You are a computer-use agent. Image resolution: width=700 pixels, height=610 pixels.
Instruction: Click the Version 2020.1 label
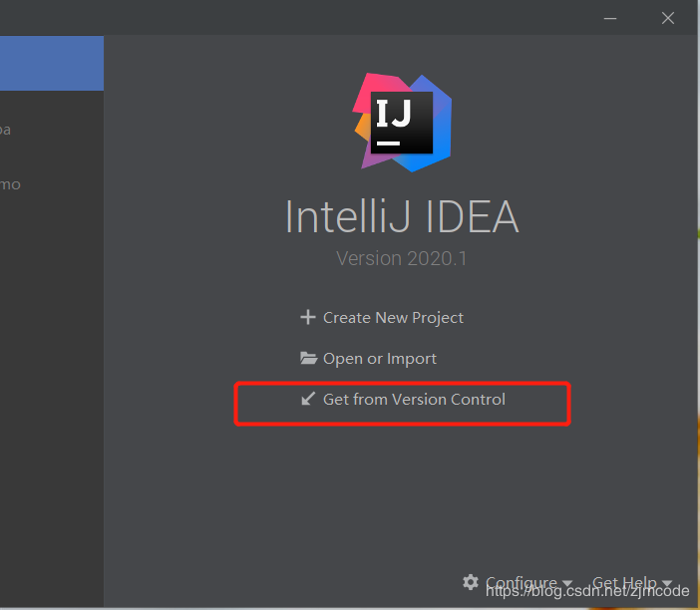[x=402, y=259]
